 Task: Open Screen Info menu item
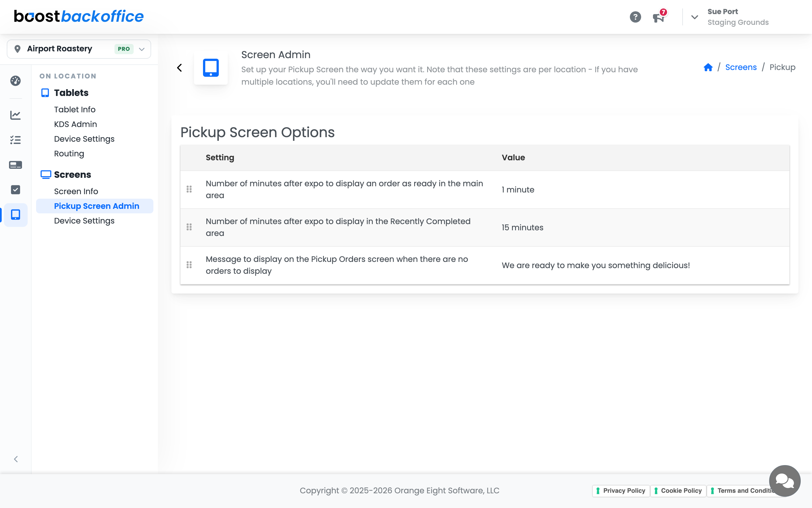(x=76, y=192)
